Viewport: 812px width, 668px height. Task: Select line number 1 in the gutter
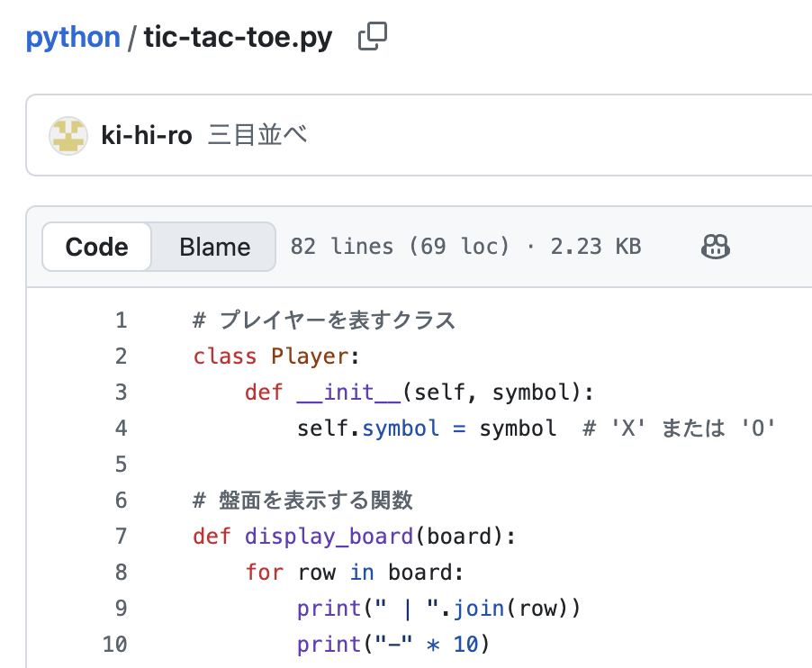(x=121, y=320)
